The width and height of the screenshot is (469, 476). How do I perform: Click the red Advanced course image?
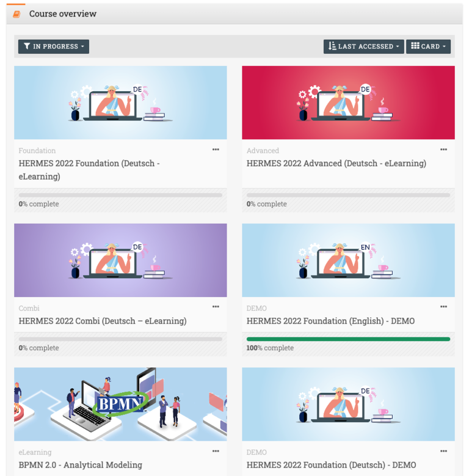[348, 103]
